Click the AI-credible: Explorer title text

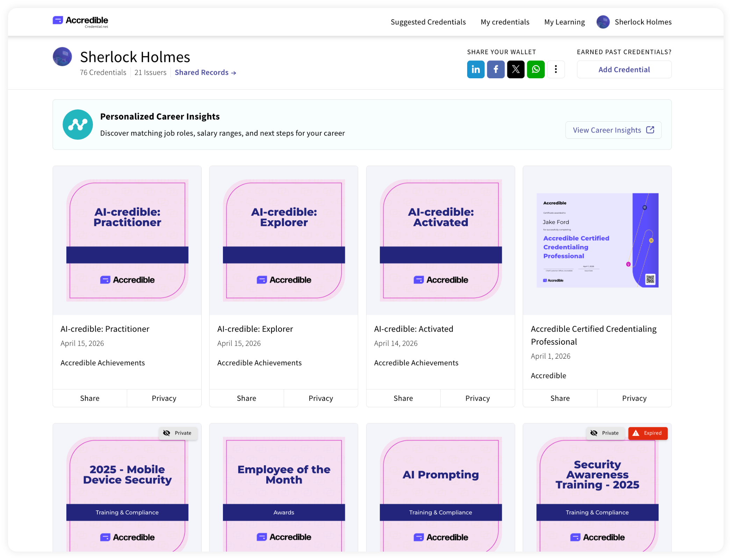255,329
